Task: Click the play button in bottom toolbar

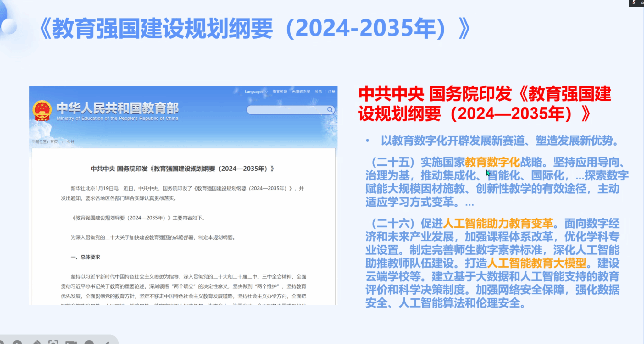Action: [x=17, y=342]
